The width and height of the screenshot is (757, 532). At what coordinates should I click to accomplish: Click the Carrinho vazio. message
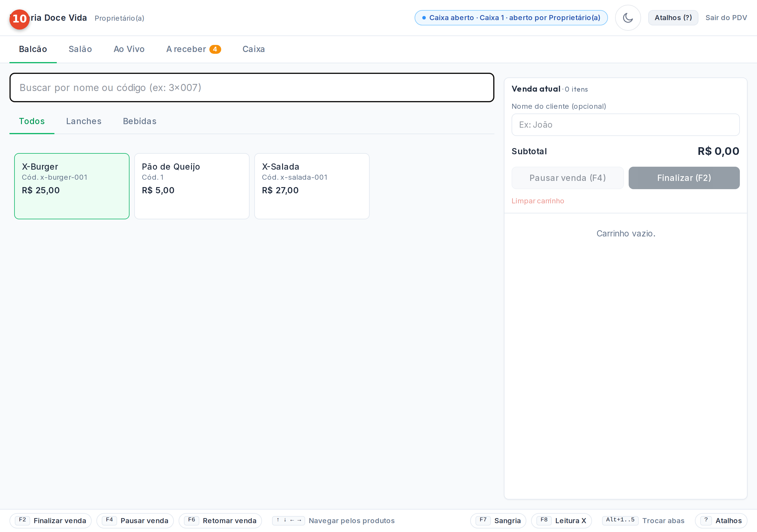tap(625, 234)
